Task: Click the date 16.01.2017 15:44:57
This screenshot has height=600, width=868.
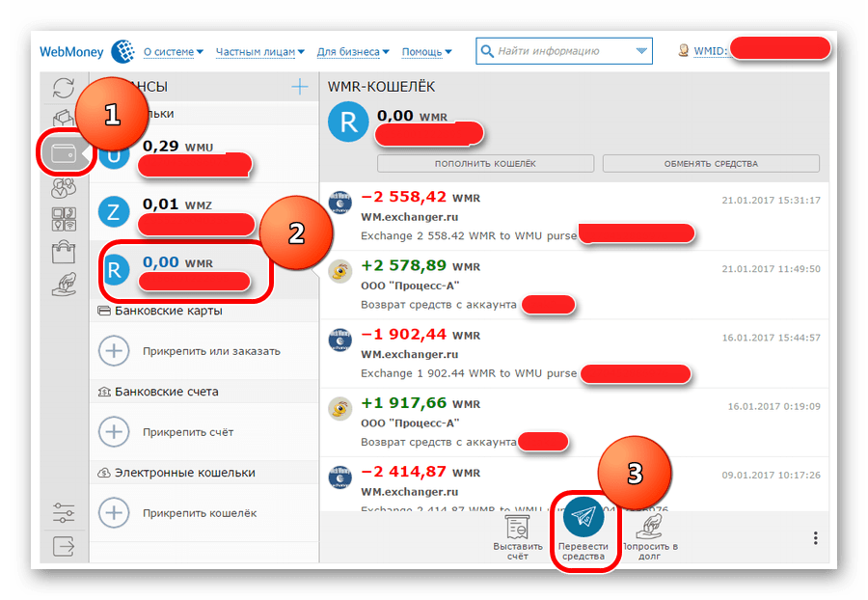Action: [x=772, y=338]
